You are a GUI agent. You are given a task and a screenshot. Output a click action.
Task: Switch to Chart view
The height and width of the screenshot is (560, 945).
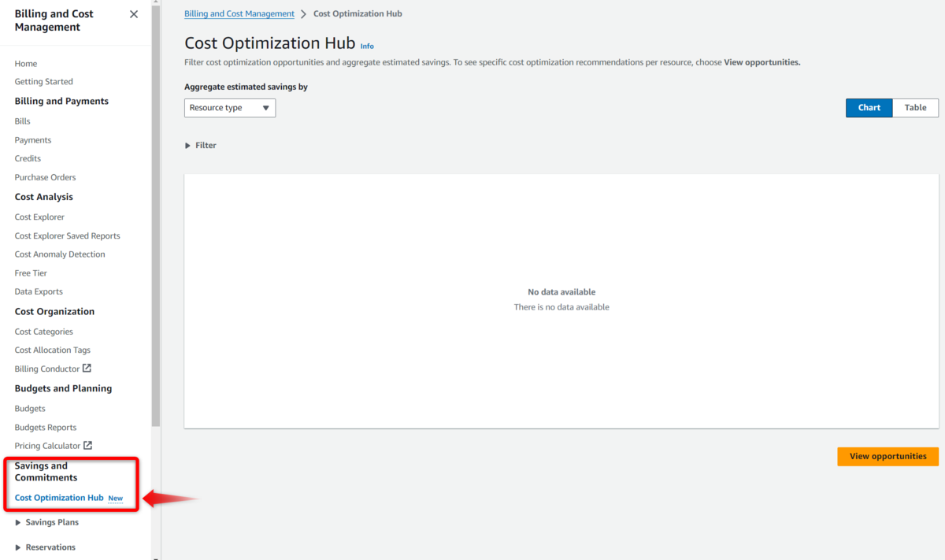(x=869, y=108)
